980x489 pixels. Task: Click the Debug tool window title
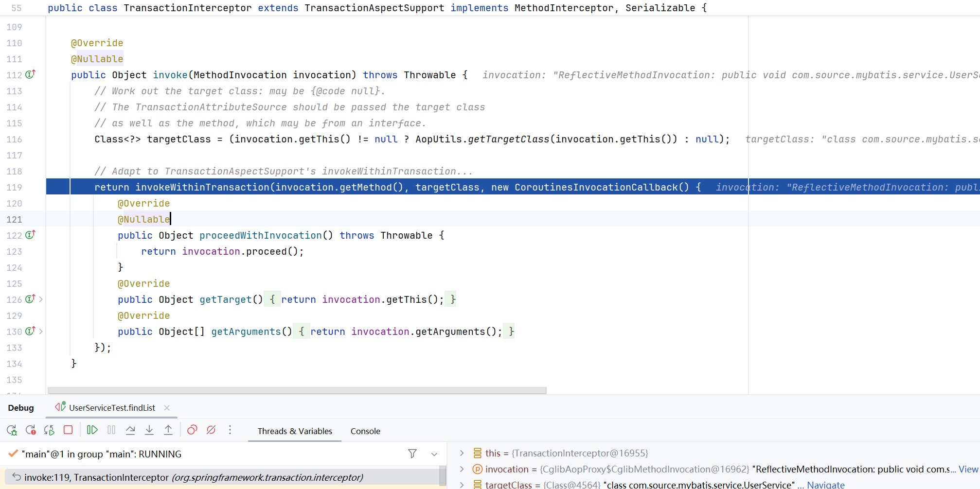(21, 408)
